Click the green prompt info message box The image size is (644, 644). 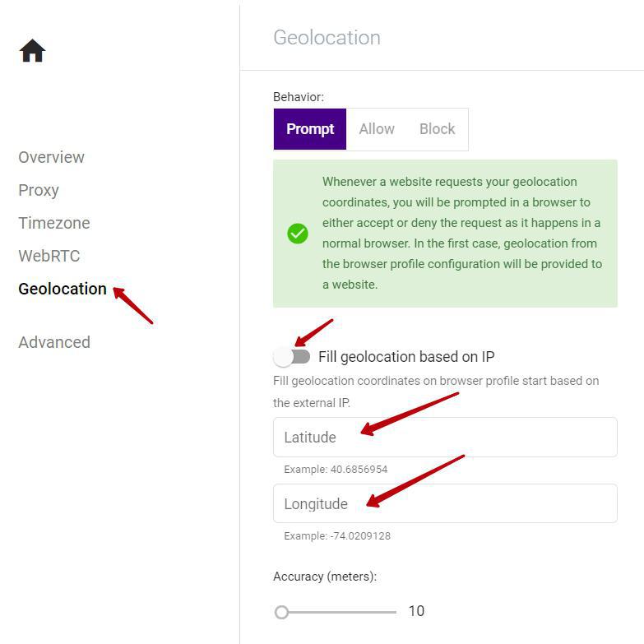[x=445, y=234]
